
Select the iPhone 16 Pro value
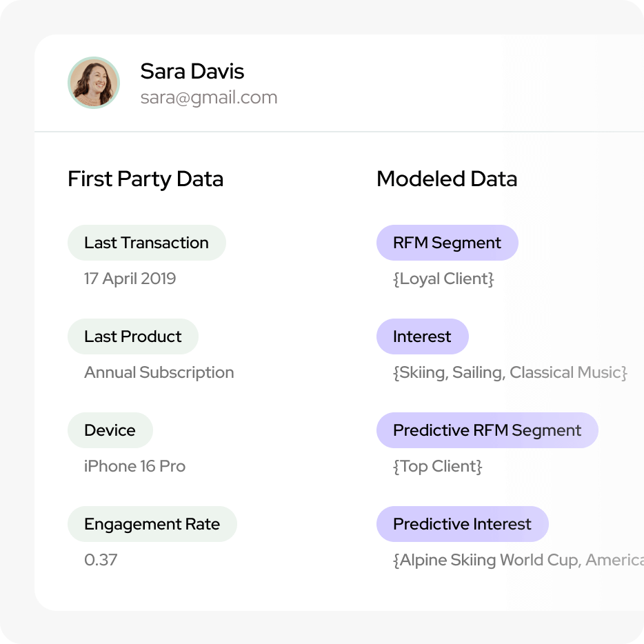pos(134,466)
